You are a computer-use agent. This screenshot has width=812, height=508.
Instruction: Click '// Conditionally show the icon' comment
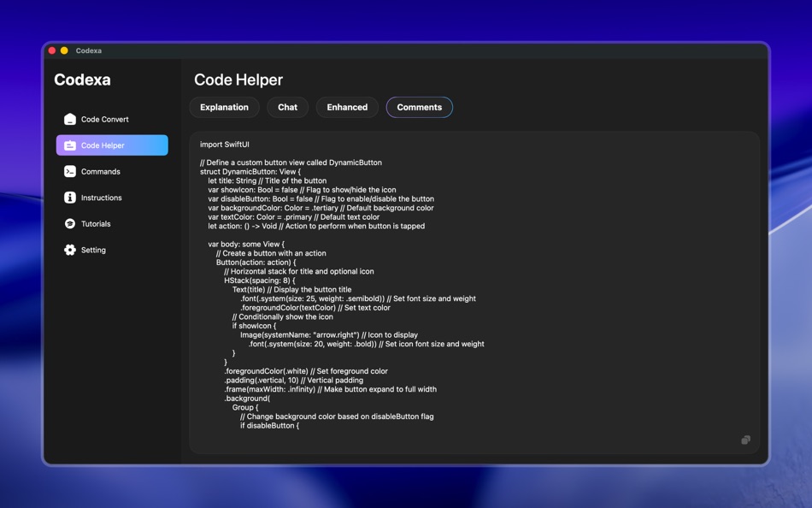click(x=283, y=316)
